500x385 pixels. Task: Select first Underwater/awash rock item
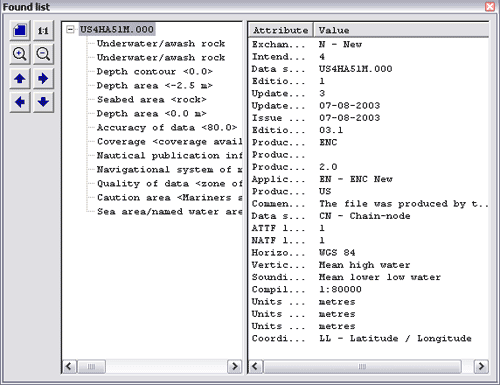point(161,44)
